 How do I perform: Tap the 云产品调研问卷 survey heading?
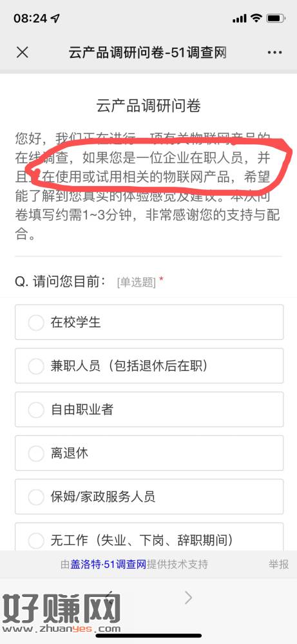coord(148,106)
